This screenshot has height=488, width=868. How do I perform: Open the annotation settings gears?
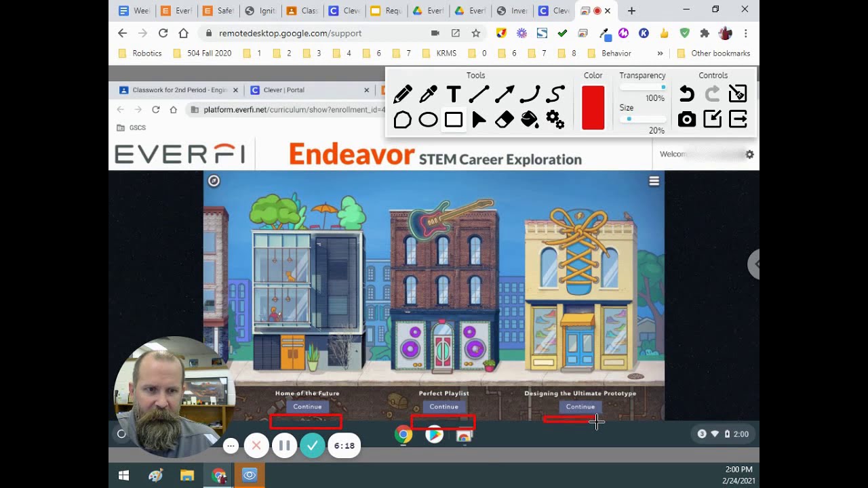click(x=555, y=120)
